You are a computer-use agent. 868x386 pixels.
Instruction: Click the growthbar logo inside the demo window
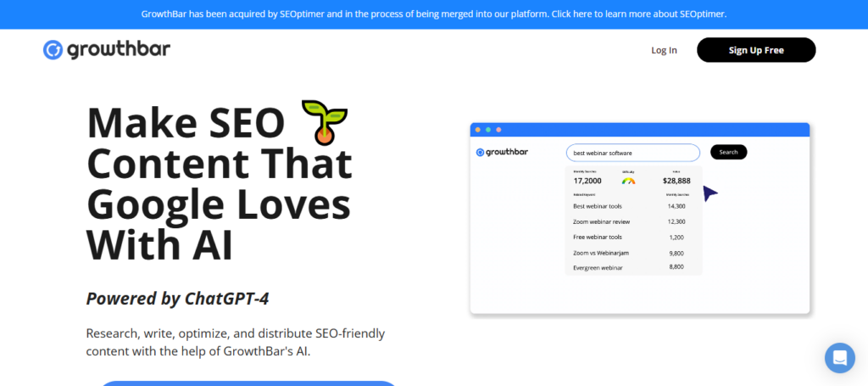502,153
